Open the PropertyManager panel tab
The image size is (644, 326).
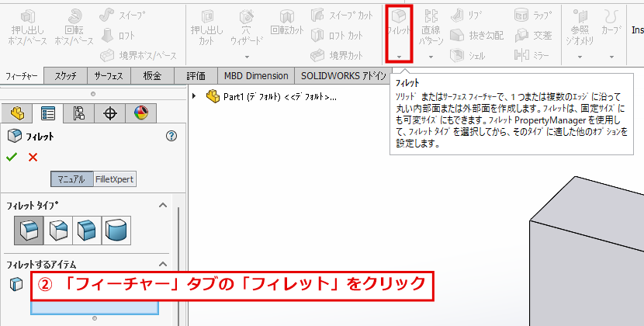[48, 113]
